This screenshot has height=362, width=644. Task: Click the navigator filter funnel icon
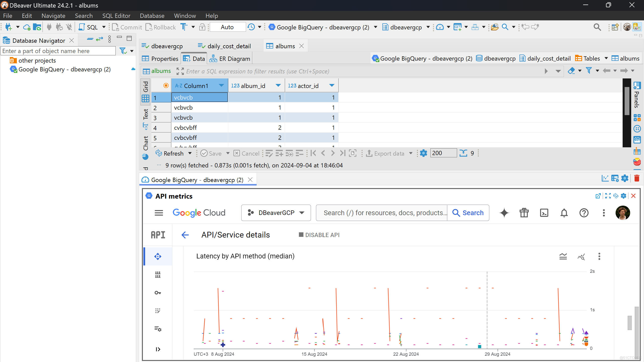(123, 51)
